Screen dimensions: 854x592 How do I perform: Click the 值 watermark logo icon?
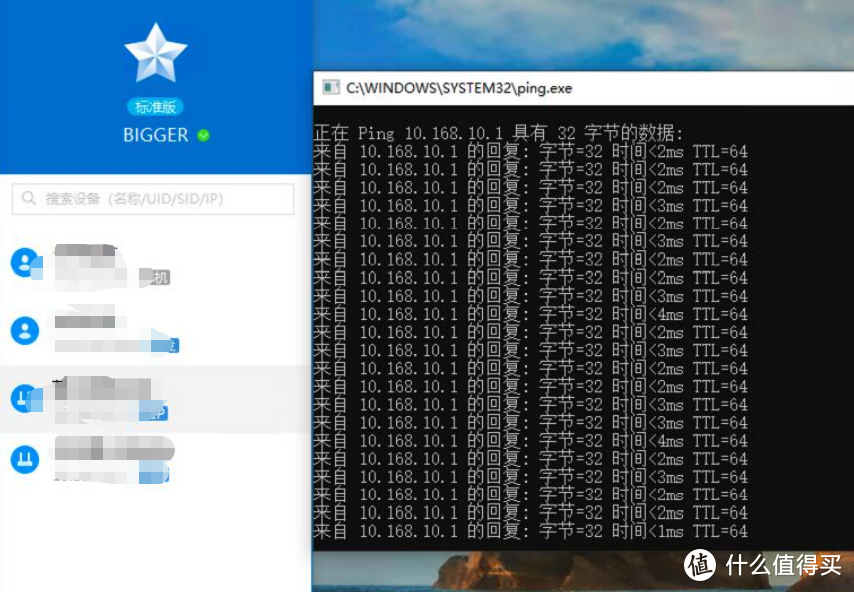pyautogui.click(x=701, y=565)
